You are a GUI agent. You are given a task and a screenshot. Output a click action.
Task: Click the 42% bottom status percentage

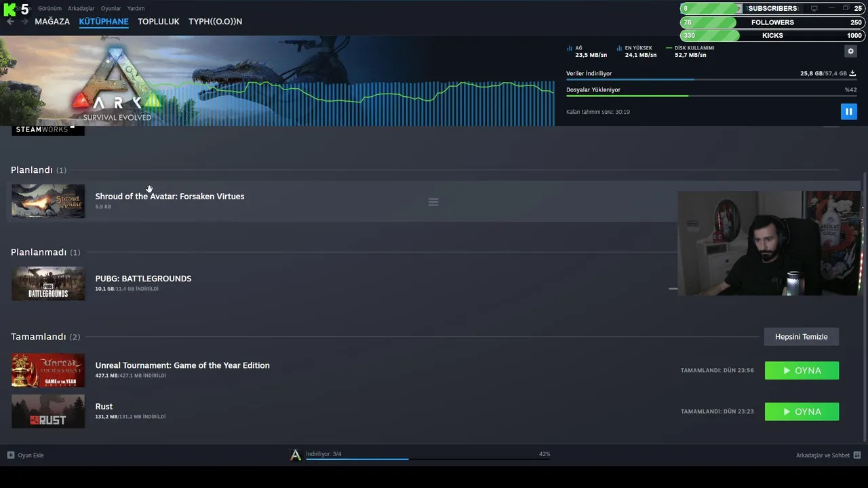tap(545, 454)
